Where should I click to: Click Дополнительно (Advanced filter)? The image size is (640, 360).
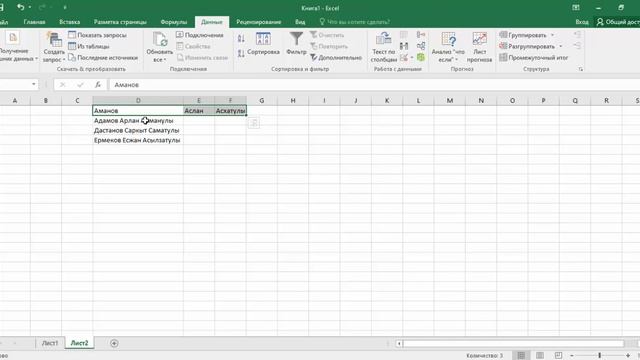pyautogui.click(x=336, y=58)
